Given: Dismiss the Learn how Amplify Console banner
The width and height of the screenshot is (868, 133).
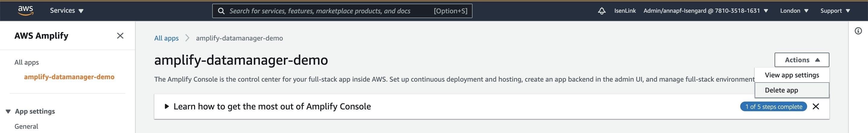Looking at the screenshot, I should [816, 106].
